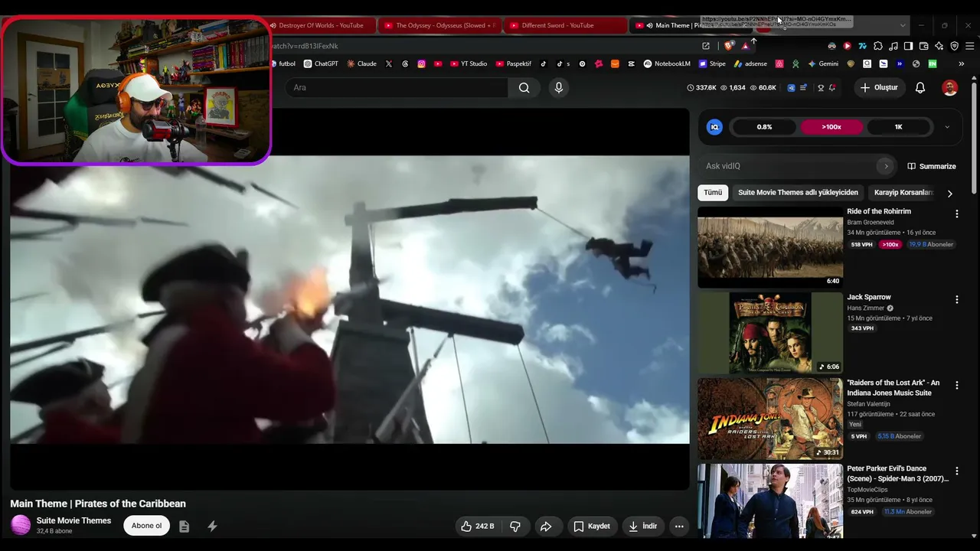The width and height of the screenshot is (980, 551).
Task: Click the open-in-new-window icon in address bar
Action: 706,46
